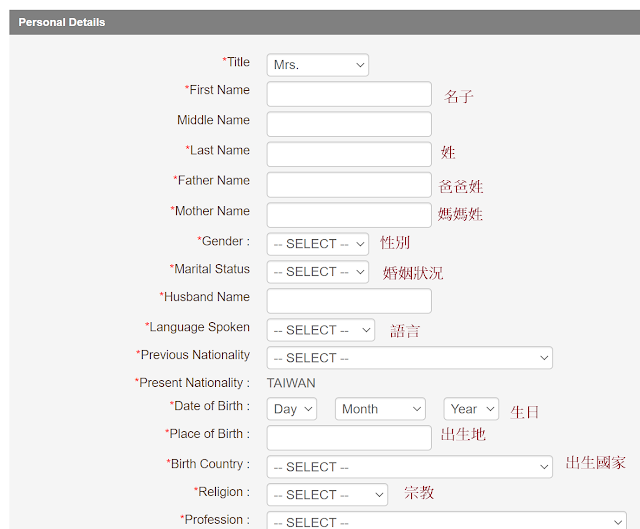Expand the Birth Country dropdown
The height and width of the screenshot is (529, 640).
pos(409,467)
